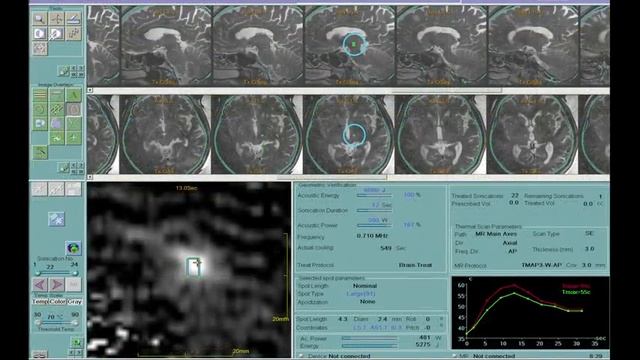Click the Treated Sonications value 22
The image size is (640, 360).
tap(515, 196)
